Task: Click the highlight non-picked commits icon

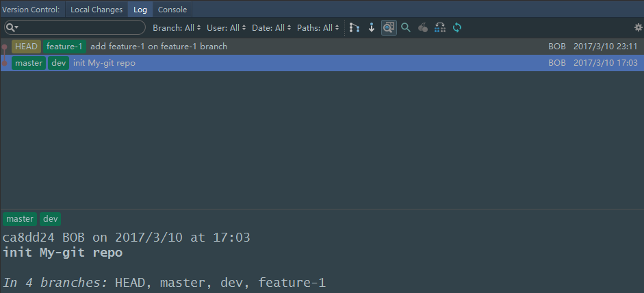Action: pos(440,27)
